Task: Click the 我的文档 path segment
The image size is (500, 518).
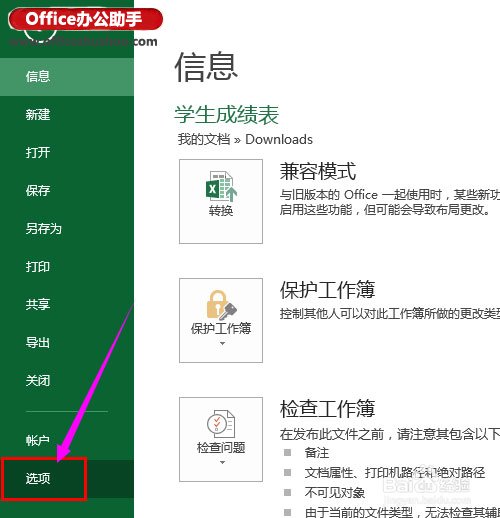Action: point(204,139)
